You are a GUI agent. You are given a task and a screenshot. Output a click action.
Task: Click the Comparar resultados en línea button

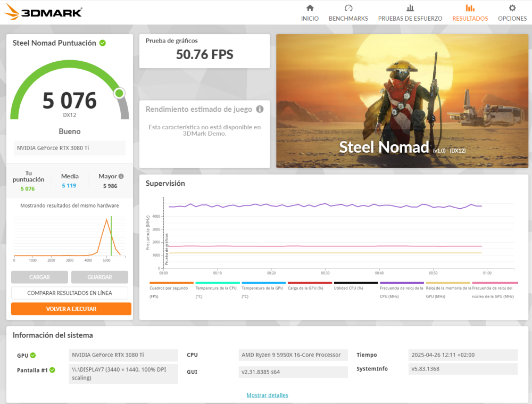[70, 293]
